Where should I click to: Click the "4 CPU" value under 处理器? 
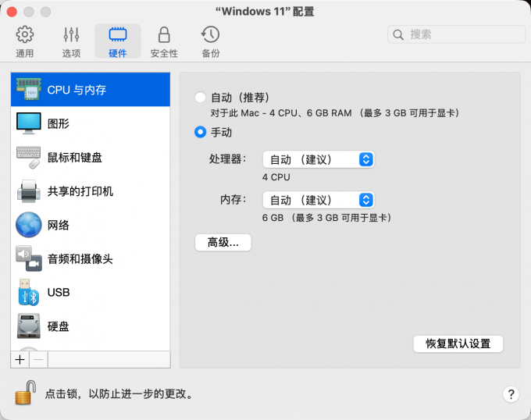pyautogui.click(x=276, y=177)
